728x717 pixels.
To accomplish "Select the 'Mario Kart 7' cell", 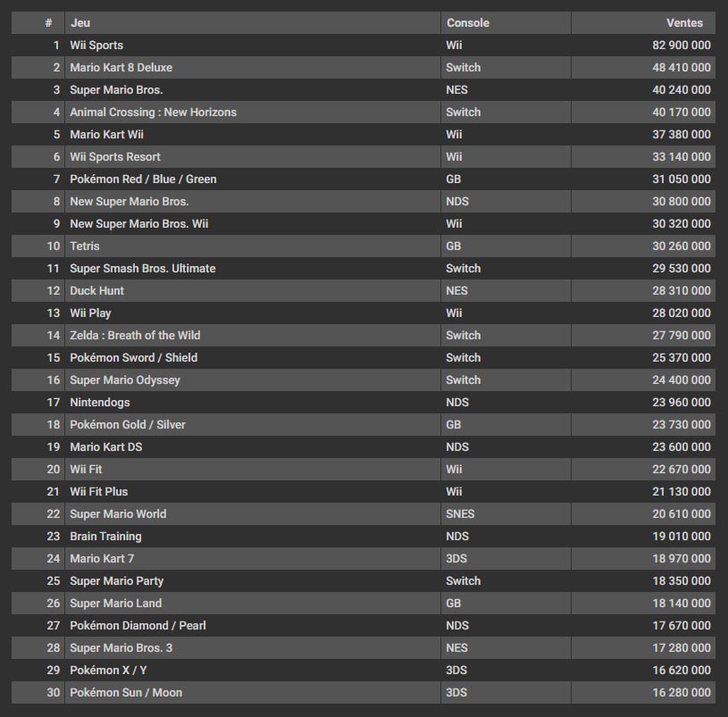I will click(102, 558).
